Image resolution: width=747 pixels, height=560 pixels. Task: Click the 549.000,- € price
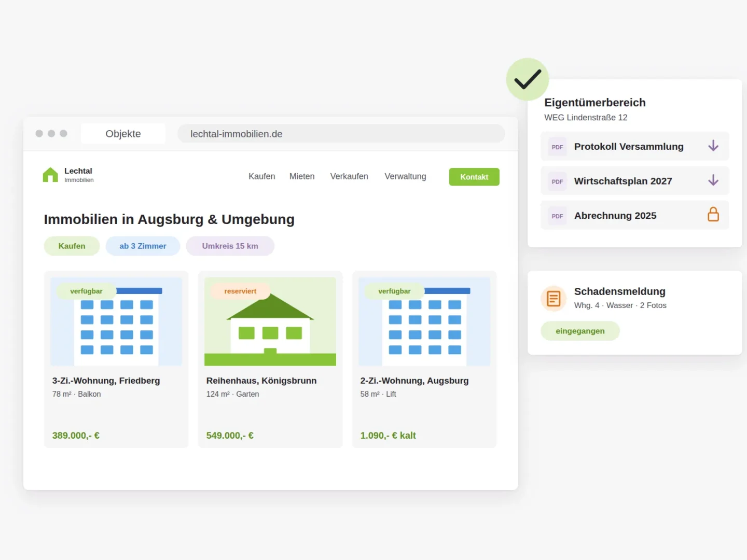click(x=230, y=436)
